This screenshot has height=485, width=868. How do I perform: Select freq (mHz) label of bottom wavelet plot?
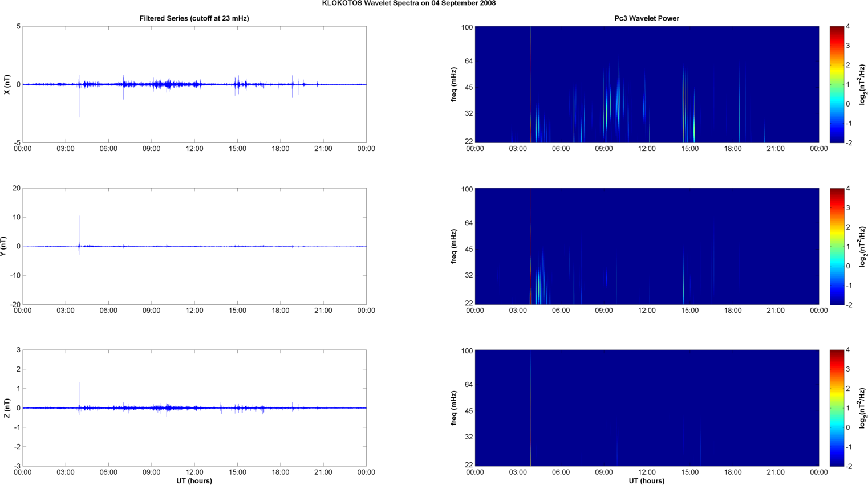454,408
